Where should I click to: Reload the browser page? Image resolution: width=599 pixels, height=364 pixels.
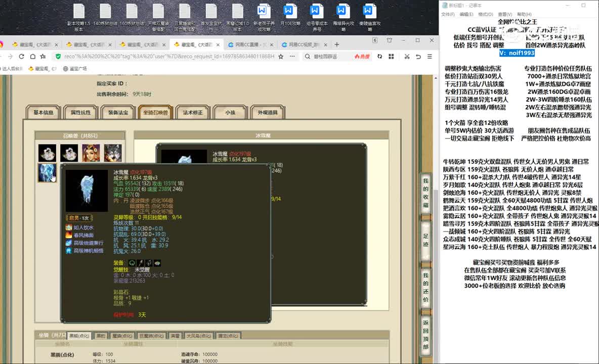[x=21, y=57]
